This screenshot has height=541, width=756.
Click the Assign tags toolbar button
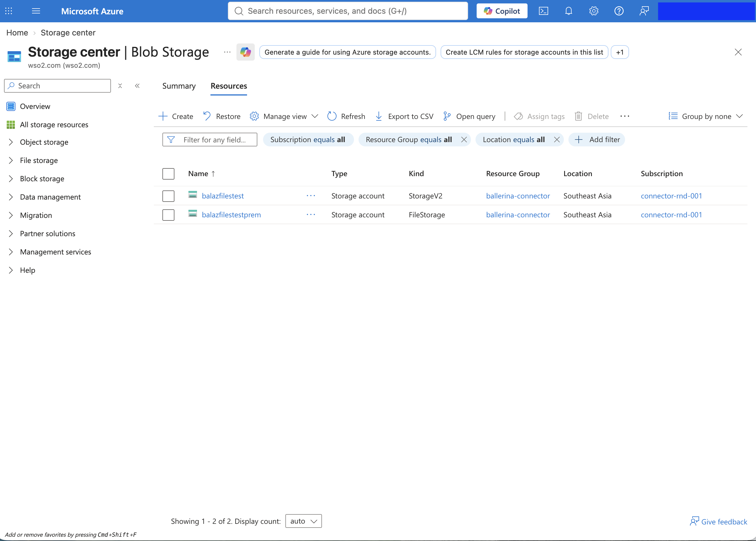tap(539, 116)
